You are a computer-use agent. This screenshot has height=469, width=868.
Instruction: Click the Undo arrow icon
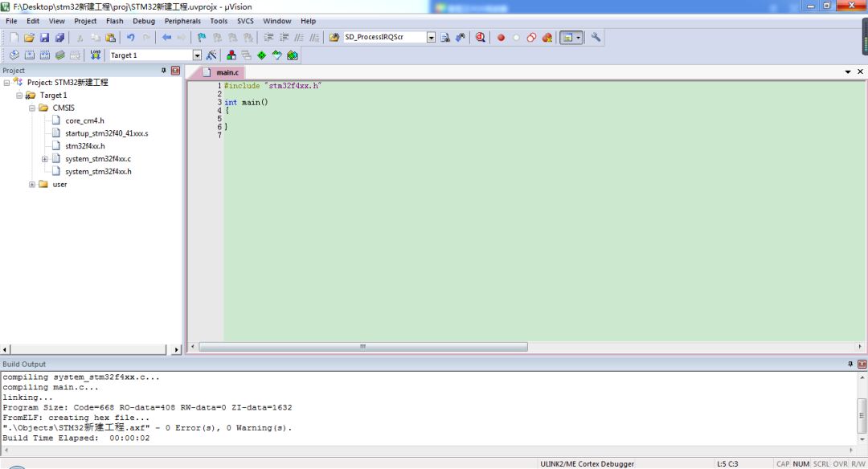pyautogui.click(x=130, y=38)
